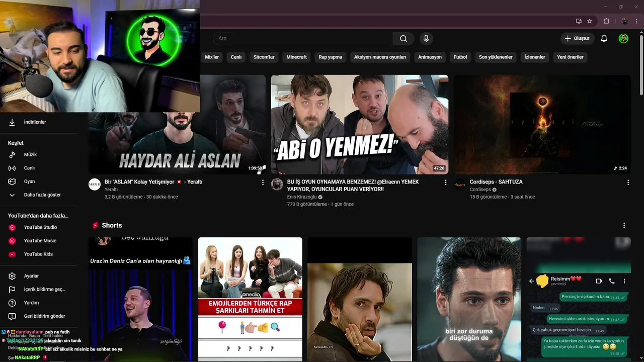Select the Animasyon filter chip
Viewport: 644px width, 362px height.
430,57
